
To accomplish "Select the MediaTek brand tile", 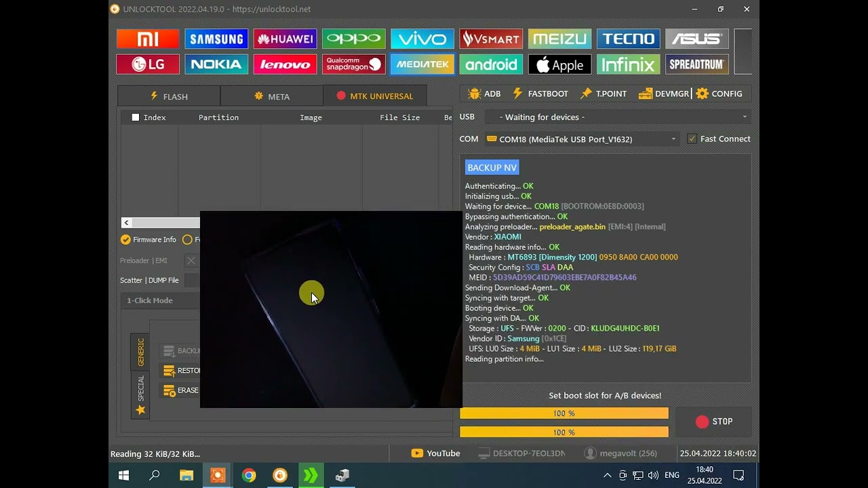I will click(x=422, y=64).
